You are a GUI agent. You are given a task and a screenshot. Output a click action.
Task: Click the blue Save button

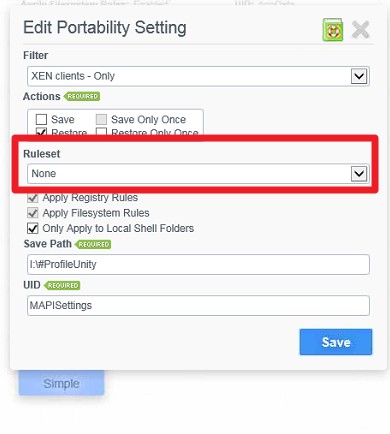(336, 342)
